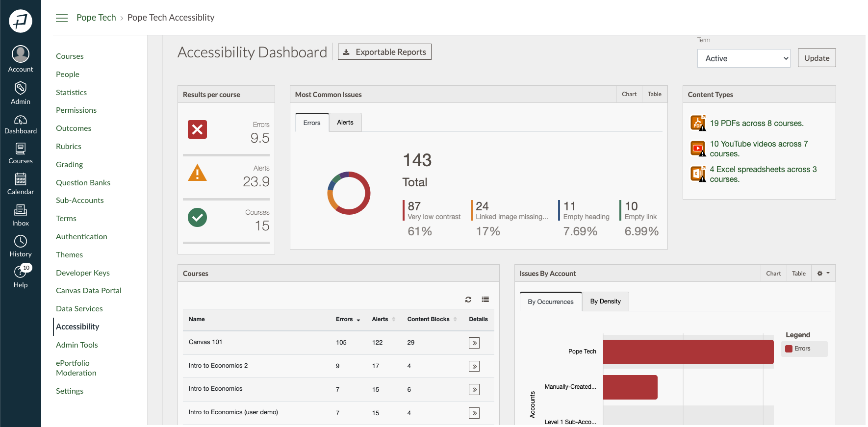The image size is (868, 427).
Task: Open Permissions in the account menu
Action: (76, 110)
